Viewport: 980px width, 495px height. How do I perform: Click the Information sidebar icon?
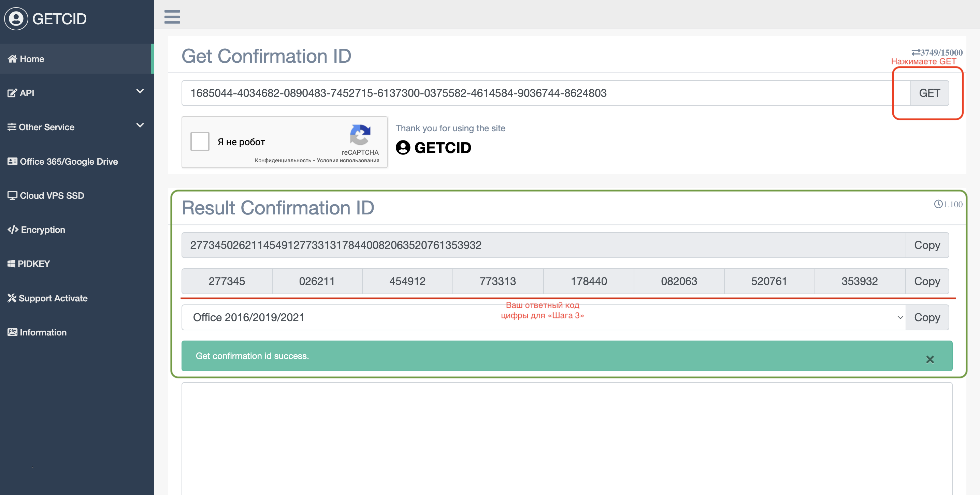tap(13, 331)
